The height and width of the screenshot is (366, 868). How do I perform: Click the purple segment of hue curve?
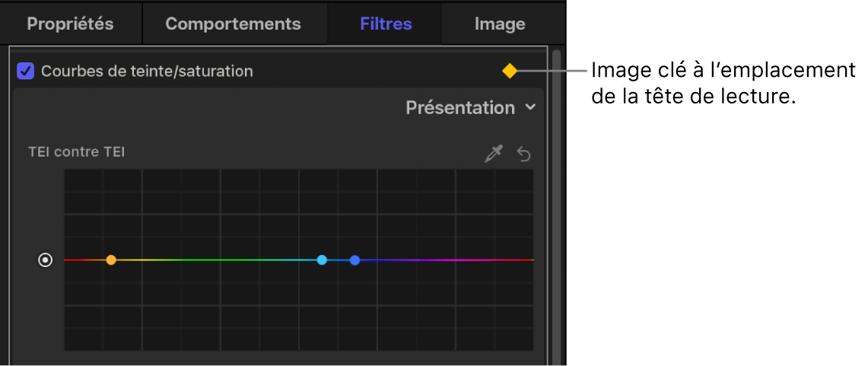(456, 260)
